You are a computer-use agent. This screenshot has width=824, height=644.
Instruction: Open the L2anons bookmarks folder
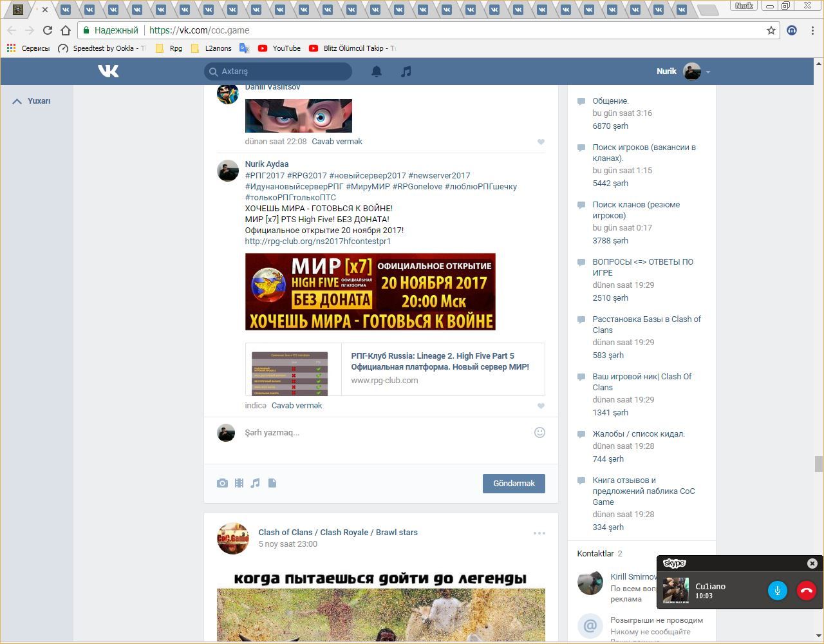pyautogui.click(x=212, y=48)
